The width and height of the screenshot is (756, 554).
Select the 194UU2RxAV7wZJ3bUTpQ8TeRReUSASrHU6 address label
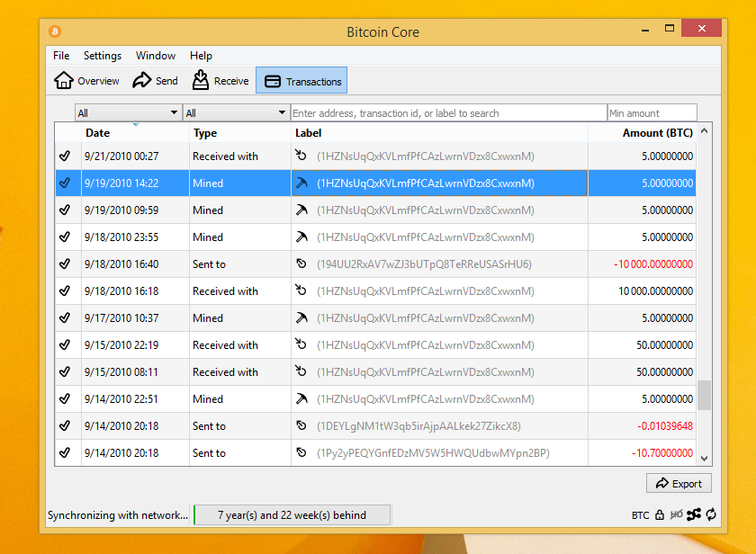point(424,264)
